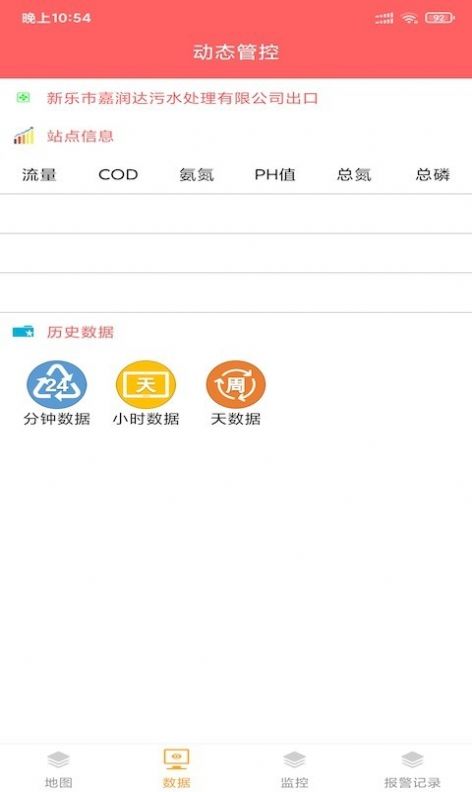Select the 总磷 column header
Viewport: 472px width, 792px height.
click(x=433, y=175)
